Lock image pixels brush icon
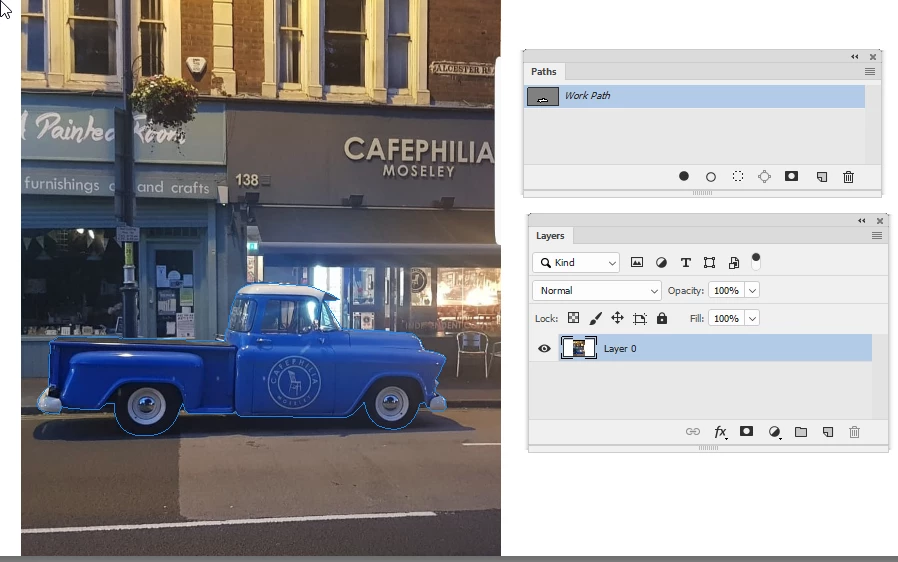 click(x=596, y=318)
